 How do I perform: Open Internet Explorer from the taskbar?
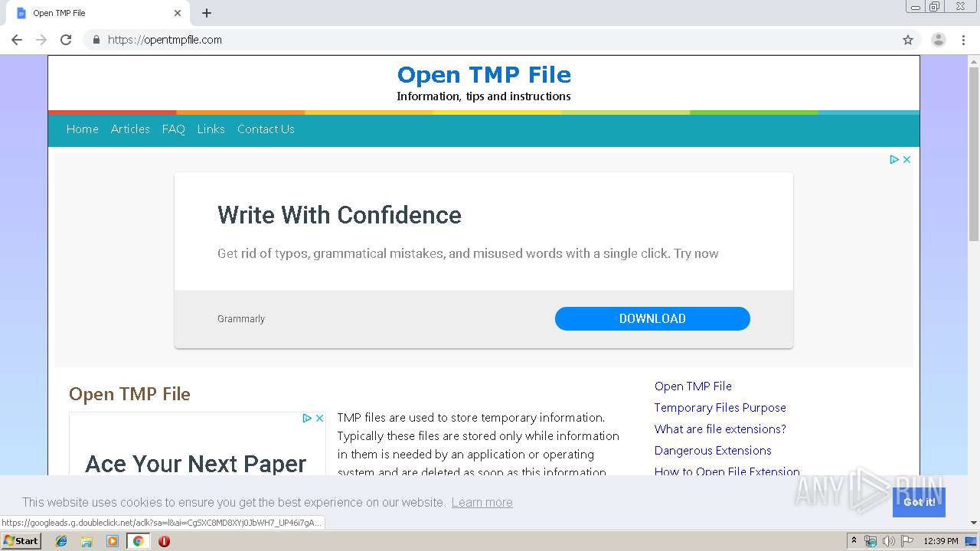(x=61, y=541)
